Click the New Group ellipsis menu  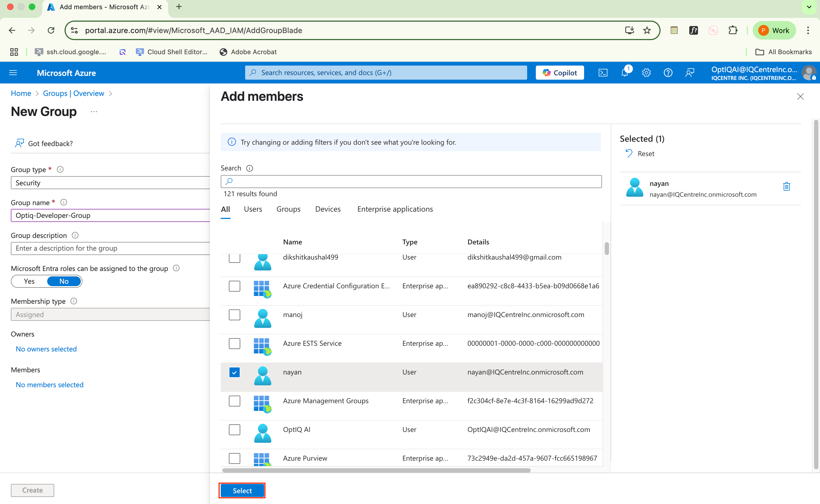tap(94, 112)
